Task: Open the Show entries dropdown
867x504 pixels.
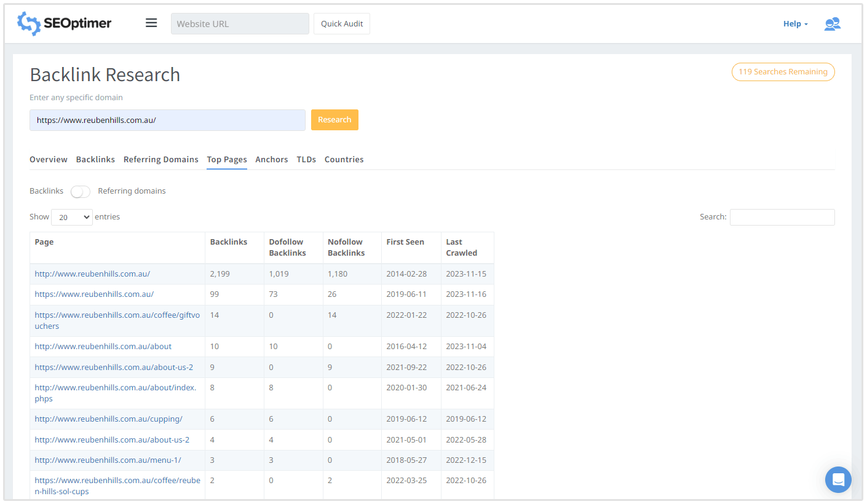Action: pos(72,217)
